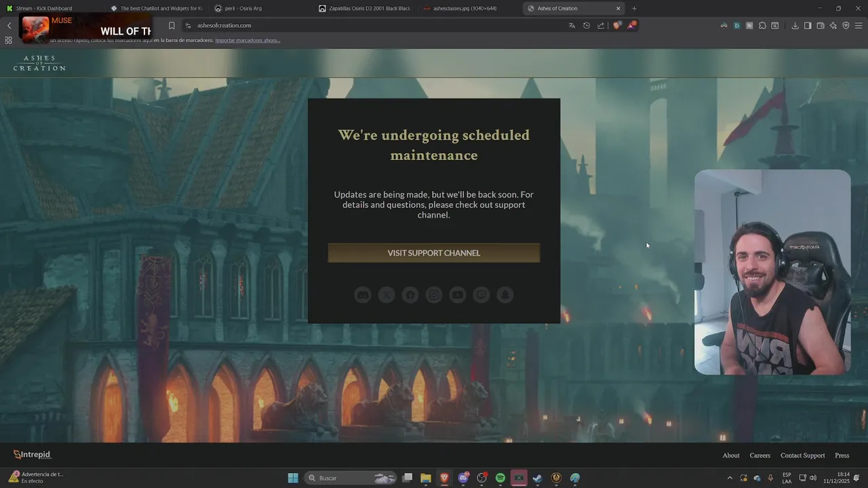
Task: Open Steam from the taskbar
Action: [537, 478]
